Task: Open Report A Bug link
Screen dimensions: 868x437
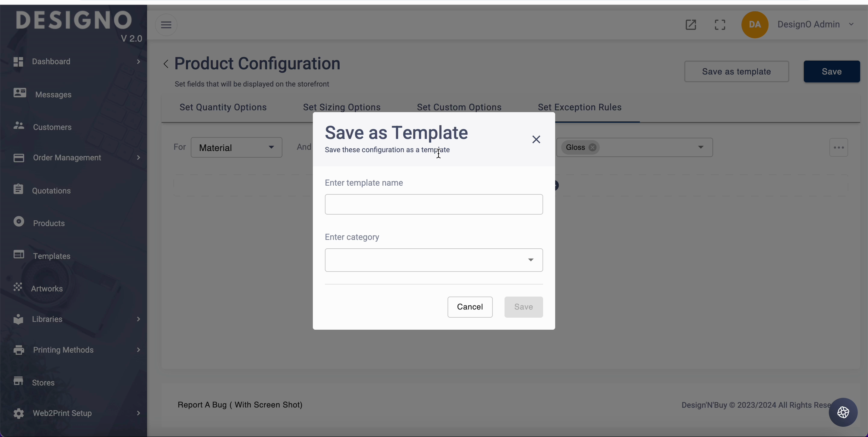Action: point(240,405)
